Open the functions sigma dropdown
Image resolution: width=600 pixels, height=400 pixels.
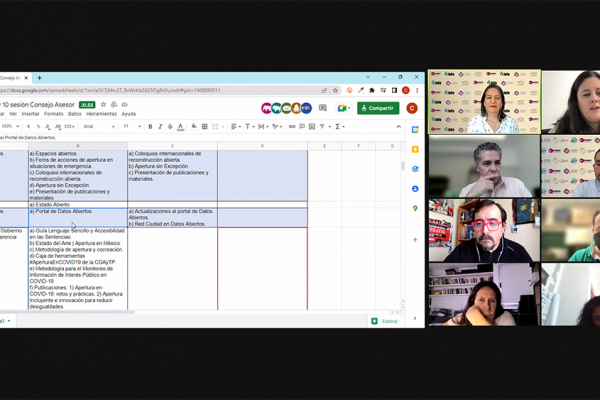(x=340, y=126)
